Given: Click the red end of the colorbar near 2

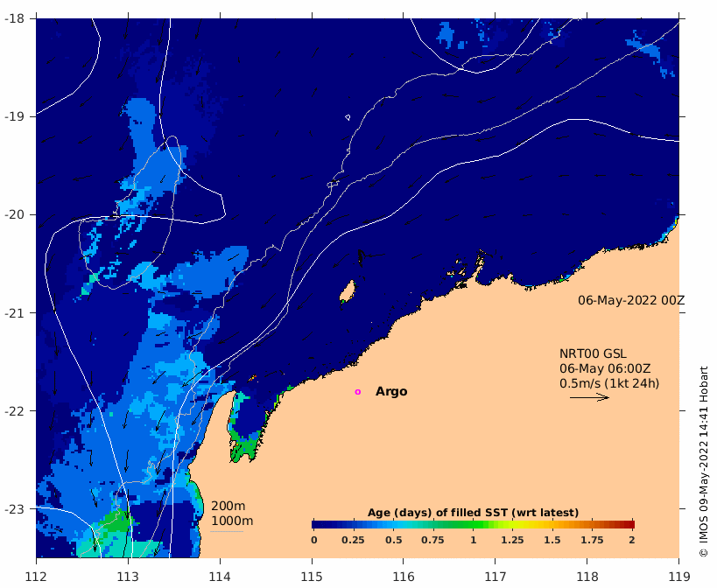Looking at the screenshot, I should (629, 524).
